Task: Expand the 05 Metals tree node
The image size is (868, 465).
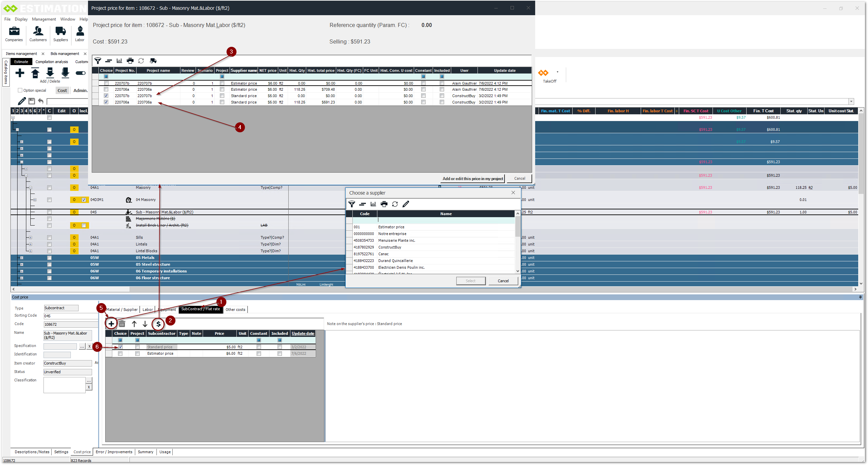Action: 22,258
